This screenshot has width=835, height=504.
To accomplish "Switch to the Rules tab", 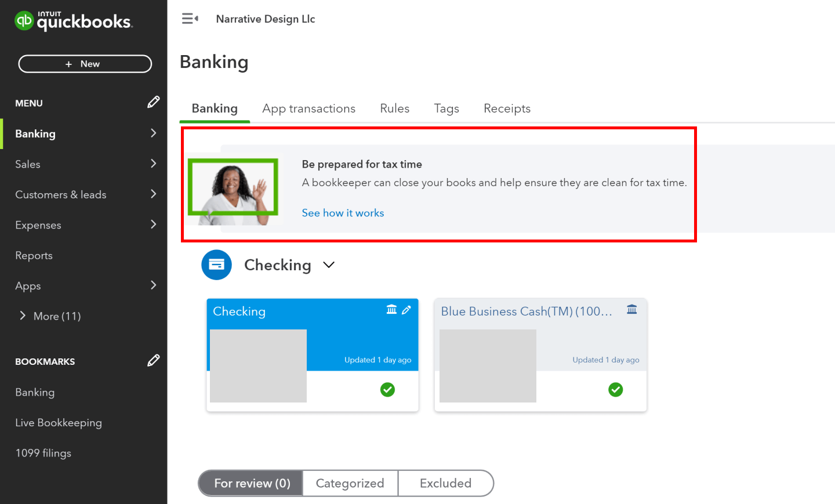I will pos(395,108).
